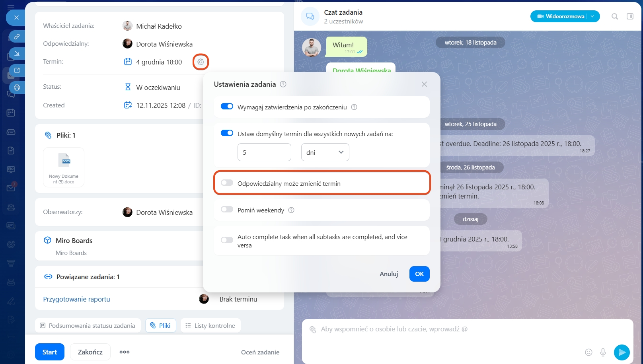Image resolution: width=643 pixels, height=364 pixels.
Task: Click Anuluj in settings popup
Action: click(x=389, y=274)
